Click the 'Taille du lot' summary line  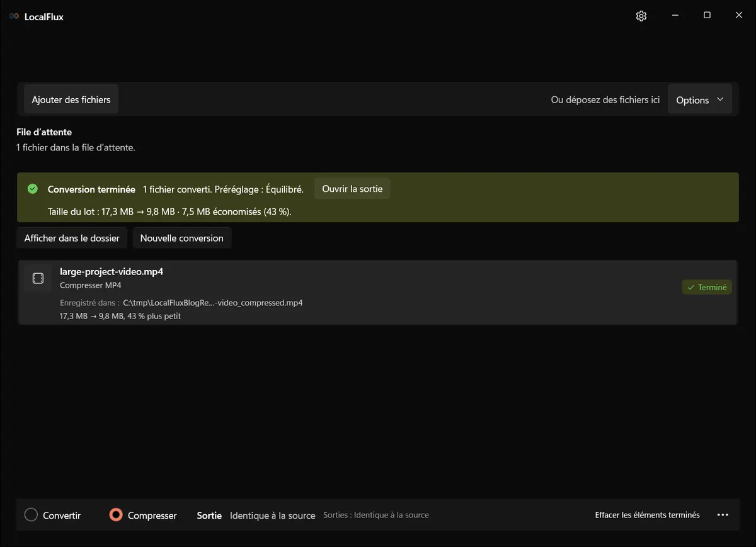[x=169, y=211]
